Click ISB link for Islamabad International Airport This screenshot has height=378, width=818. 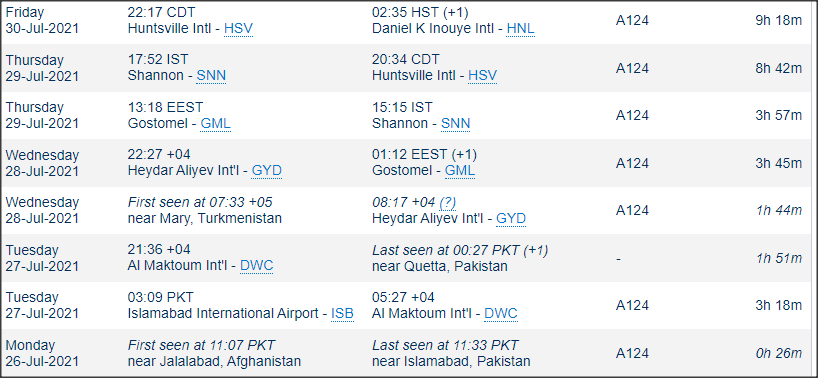(342, 313)
